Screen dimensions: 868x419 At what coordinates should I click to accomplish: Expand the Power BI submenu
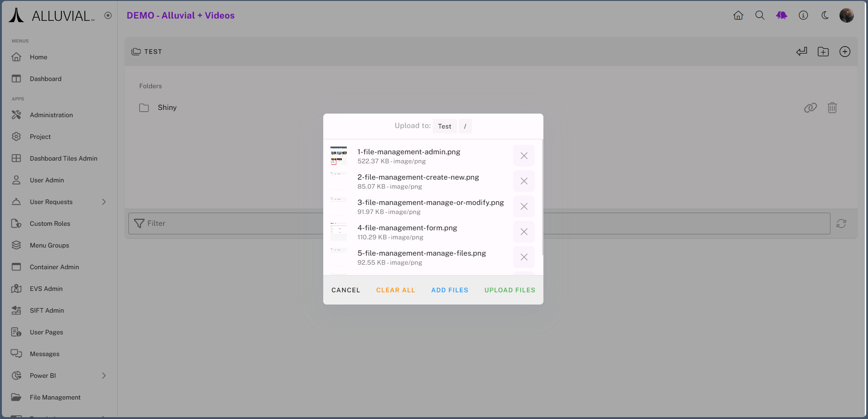click(x=104, y=376)
